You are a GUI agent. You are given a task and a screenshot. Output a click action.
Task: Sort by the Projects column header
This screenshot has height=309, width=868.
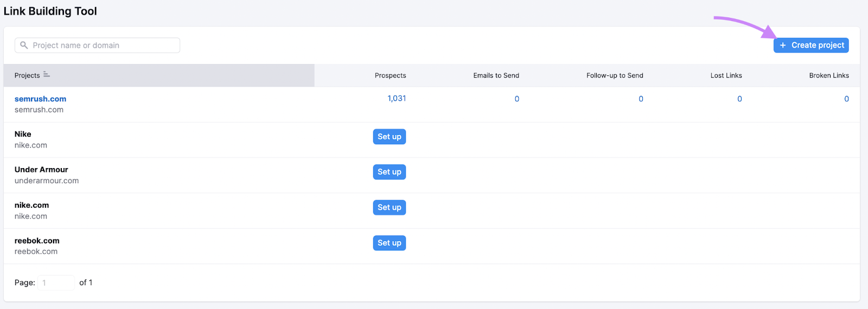click(x=27, y=75)
